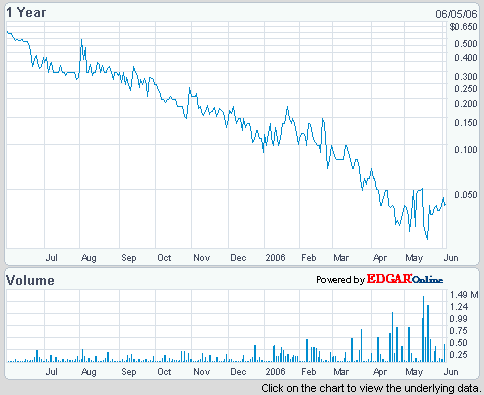Click the May label under volume chart

tap(414, 372)
